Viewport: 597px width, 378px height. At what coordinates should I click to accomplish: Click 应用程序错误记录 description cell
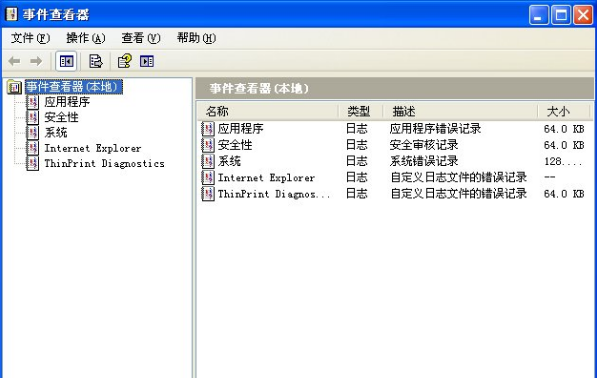pos(435,129)
